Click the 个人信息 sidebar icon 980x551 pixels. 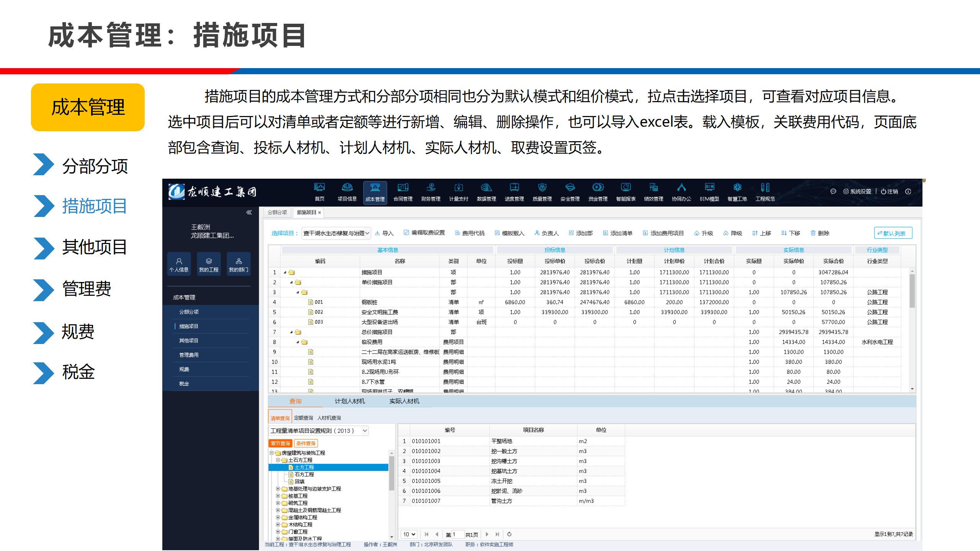[179, 264]
